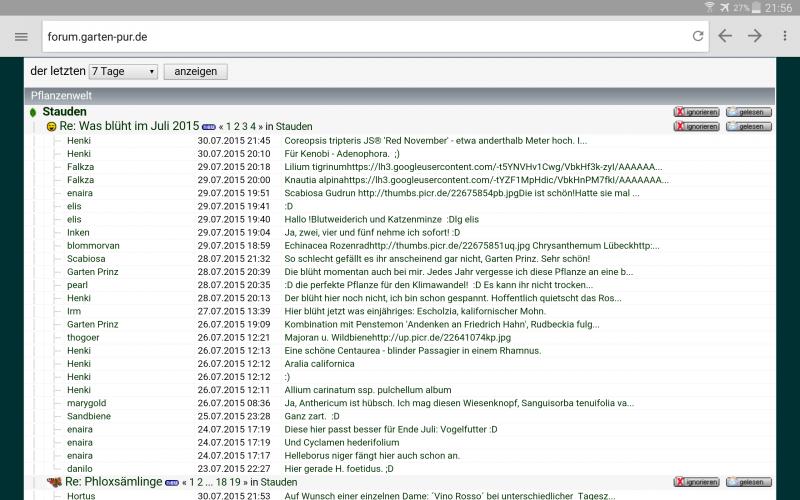
Task: Click the smiley icon before 'Was blüht im Juli 2015'
Action: tap(51, 127)
